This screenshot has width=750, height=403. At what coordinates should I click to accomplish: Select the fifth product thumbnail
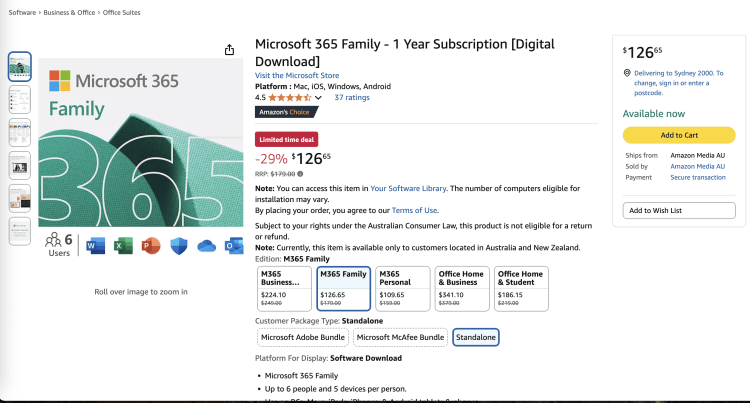click(20, 198)
